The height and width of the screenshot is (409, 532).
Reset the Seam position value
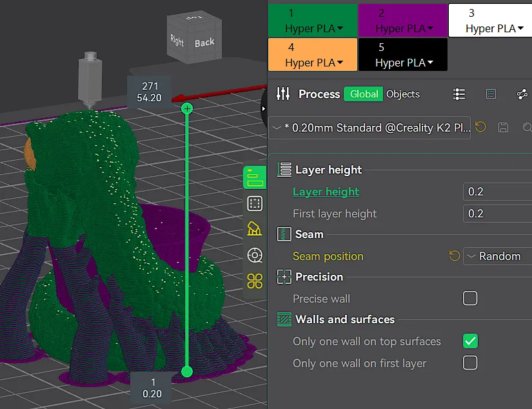click(455, 256)
